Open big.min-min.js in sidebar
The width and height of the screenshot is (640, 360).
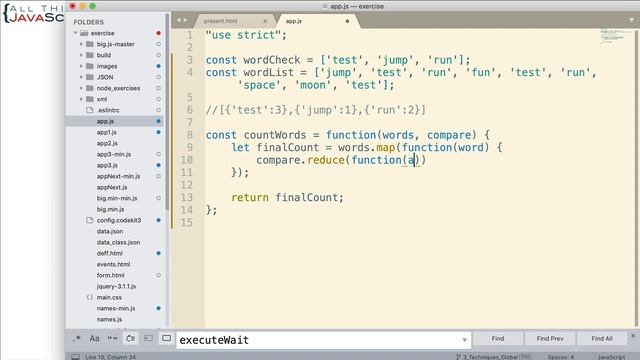[x=117, y=198]
